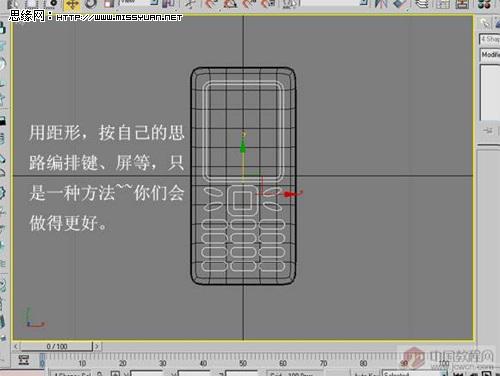Open the 'Selected' key filter dropdown

415,373
